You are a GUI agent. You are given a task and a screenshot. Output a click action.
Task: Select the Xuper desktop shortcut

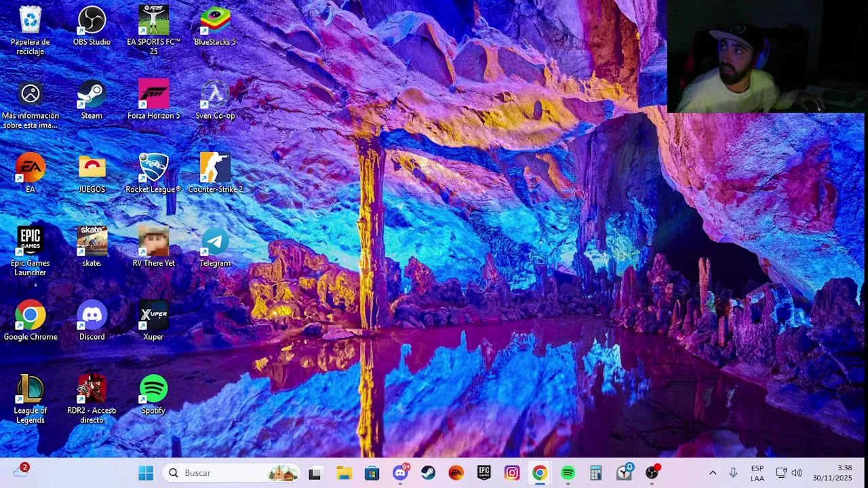tap(154, 321)
